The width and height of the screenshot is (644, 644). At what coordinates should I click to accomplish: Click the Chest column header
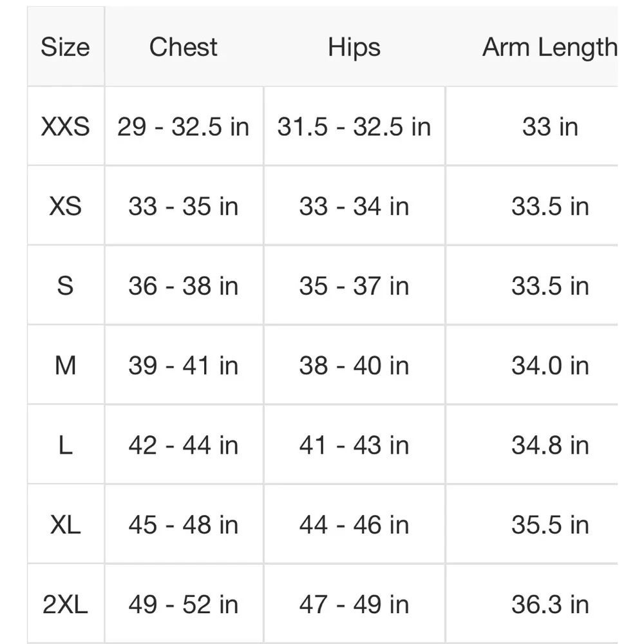(x=184, y=47)
